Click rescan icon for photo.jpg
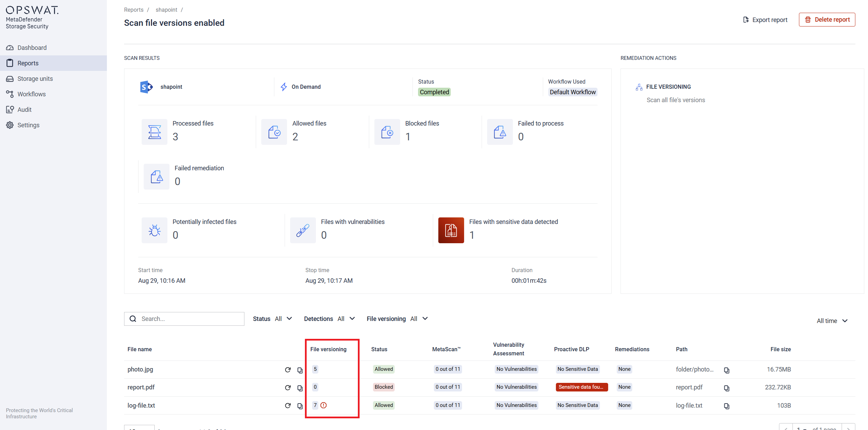The height and width of the screenshot is (430, 868). point(288,370)
